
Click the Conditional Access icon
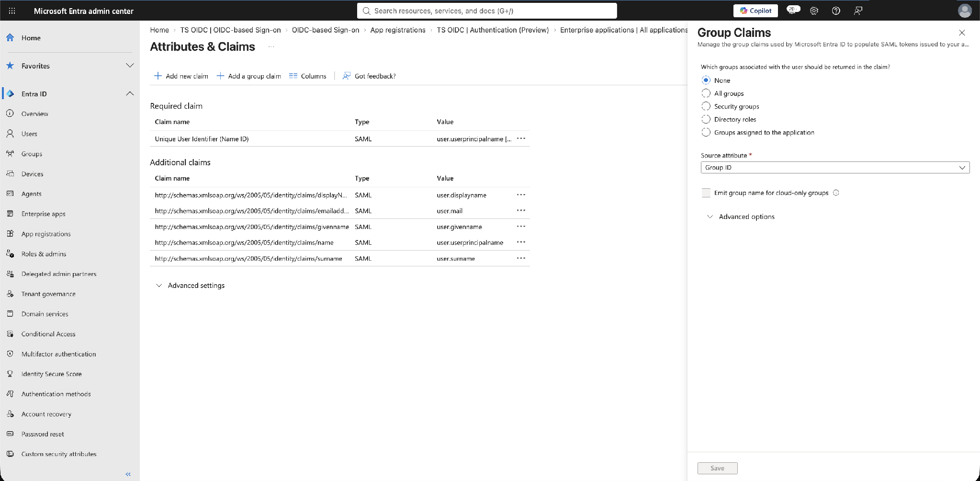point(10,334)
